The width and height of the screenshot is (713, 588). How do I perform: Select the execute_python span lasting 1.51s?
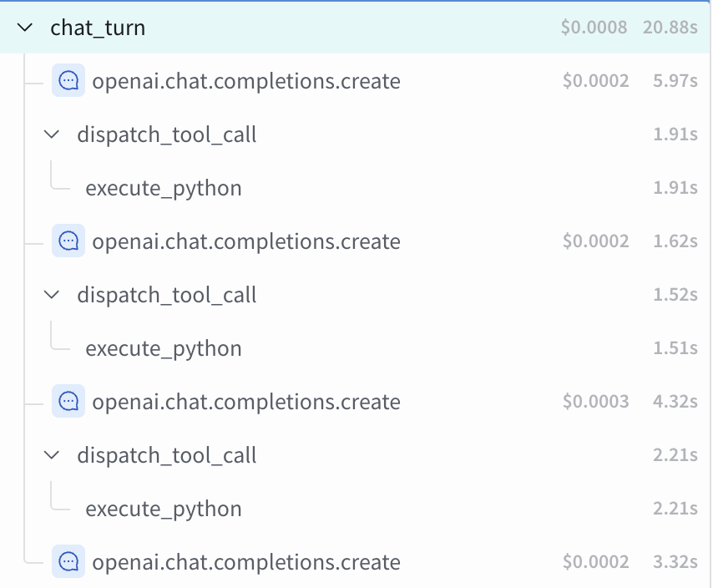coord(164,349)
